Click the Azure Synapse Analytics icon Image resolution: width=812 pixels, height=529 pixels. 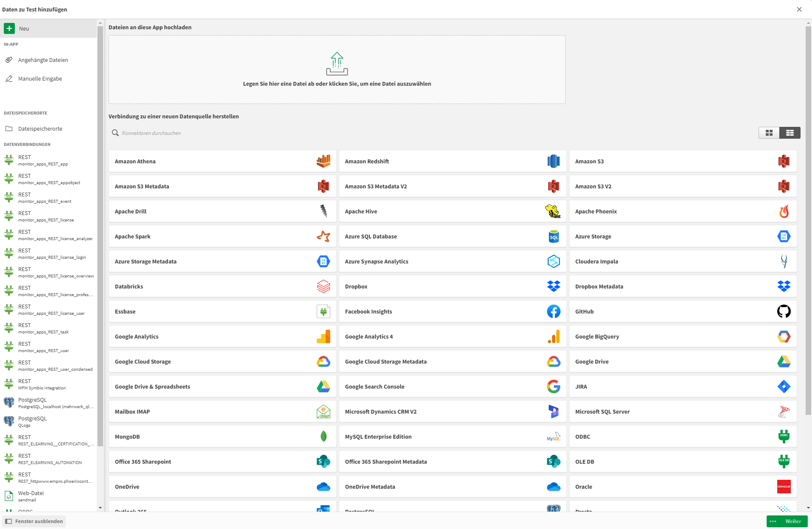(x=553, y=261)
